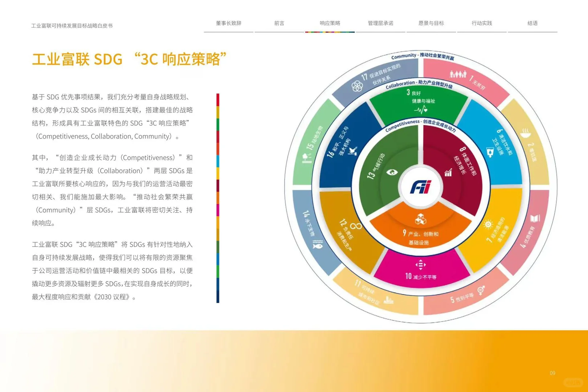
Task: Select the SDG 1 no-poverty family icon
Action: pyautogui.click(x=458, y=74)
